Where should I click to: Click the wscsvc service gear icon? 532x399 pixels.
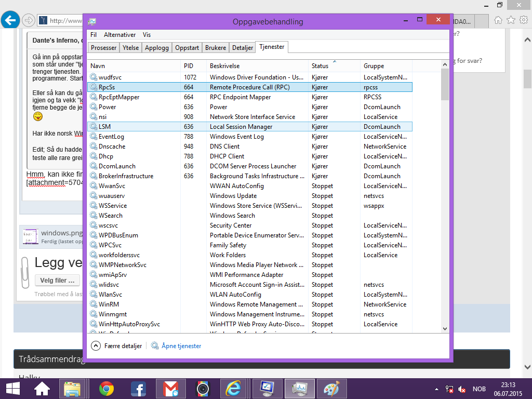pyautogui.click(x=94, y=225)
